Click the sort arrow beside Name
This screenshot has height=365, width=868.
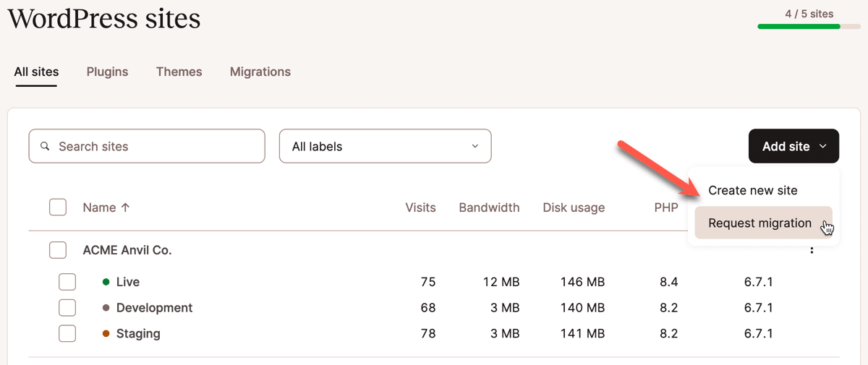pos(125,207)
